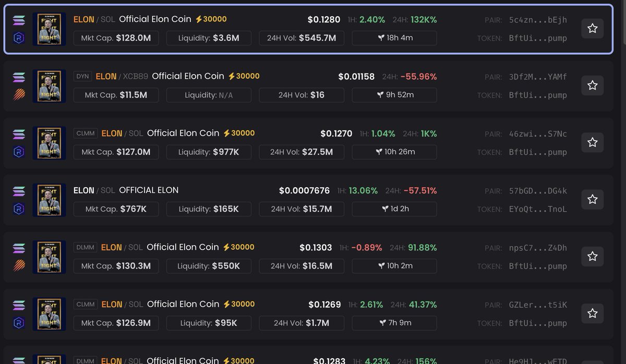Click Raydium DEX icon in $128.0M cap row

(19, 38)
